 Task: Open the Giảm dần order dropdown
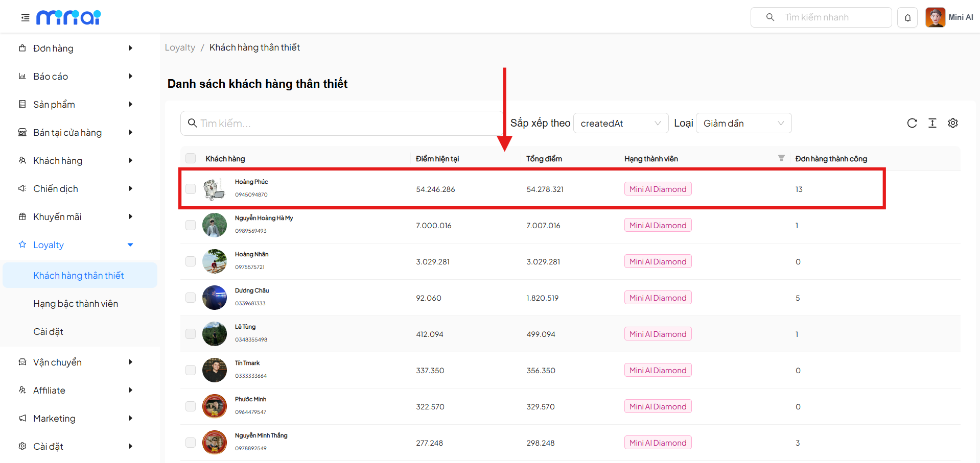[743, 123]
